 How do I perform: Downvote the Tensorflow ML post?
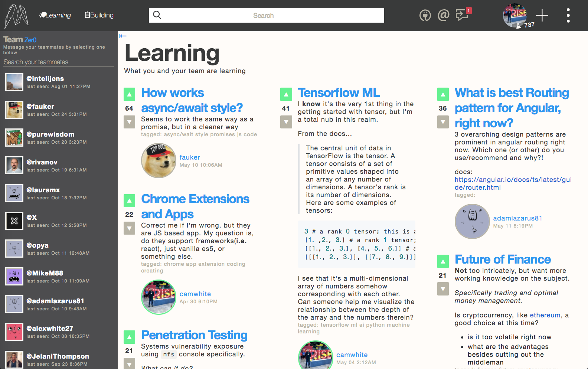286,122
